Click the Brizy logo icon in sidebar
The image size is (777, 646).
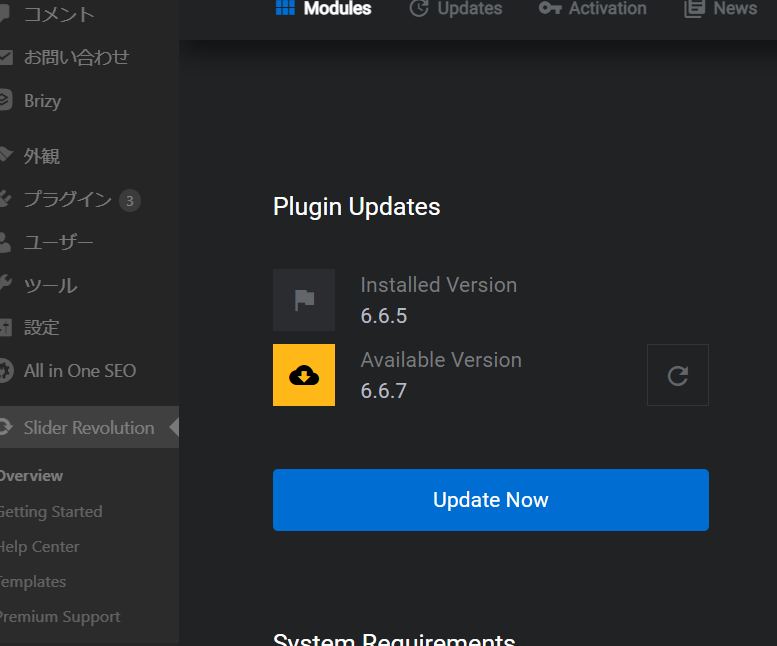click(x=6, y=101)
